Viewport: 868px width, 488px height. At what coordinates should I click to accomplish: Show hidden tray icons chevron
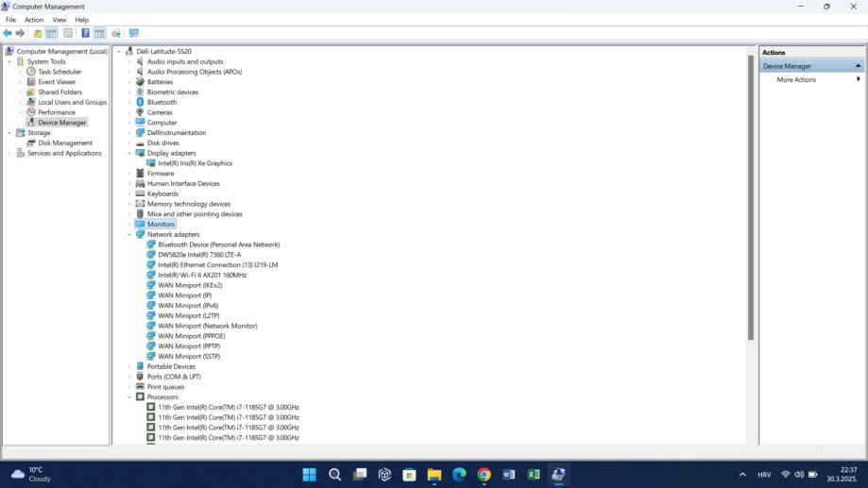pyautogui.click(x=742, y=475)
